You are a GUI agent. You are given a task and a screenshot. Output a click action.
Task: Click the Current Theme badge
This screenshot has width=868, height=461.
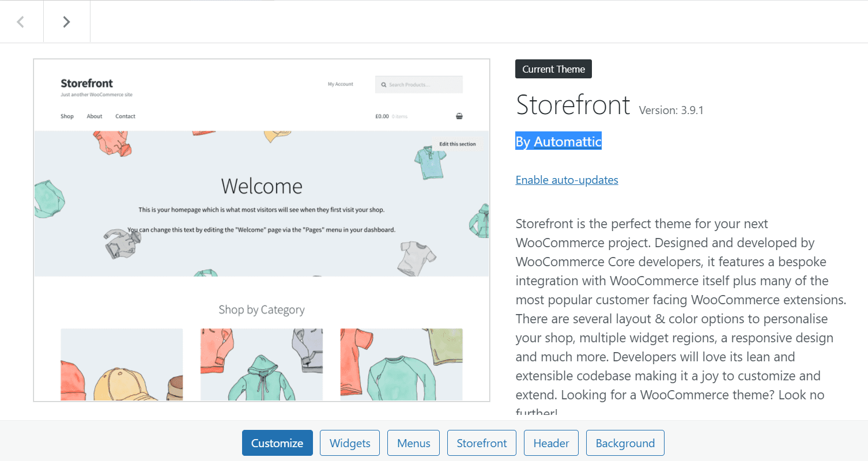[553, 69]
